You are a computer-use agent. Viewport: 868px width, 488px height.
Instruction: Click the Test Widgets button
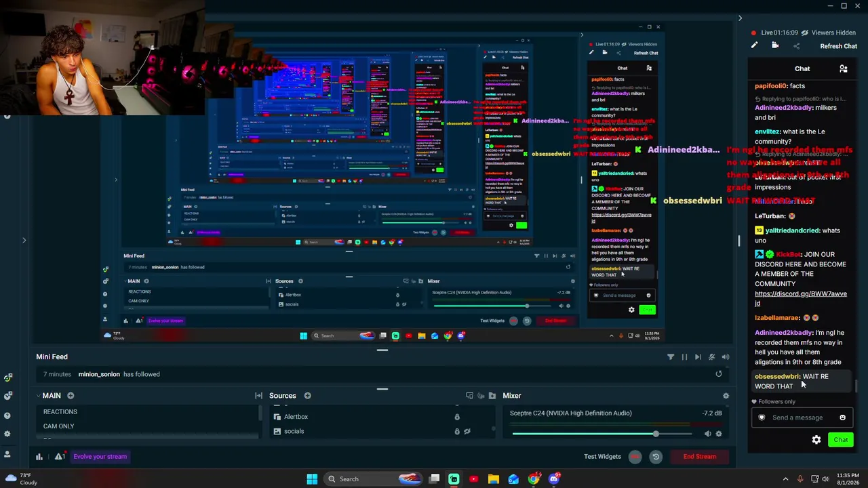(x=602, y=457)
